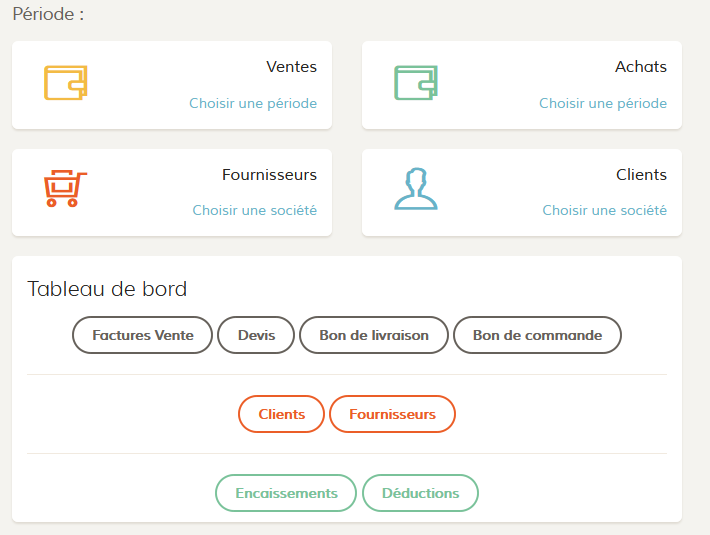Click the Ventes card title

click(x=292, y=67)
